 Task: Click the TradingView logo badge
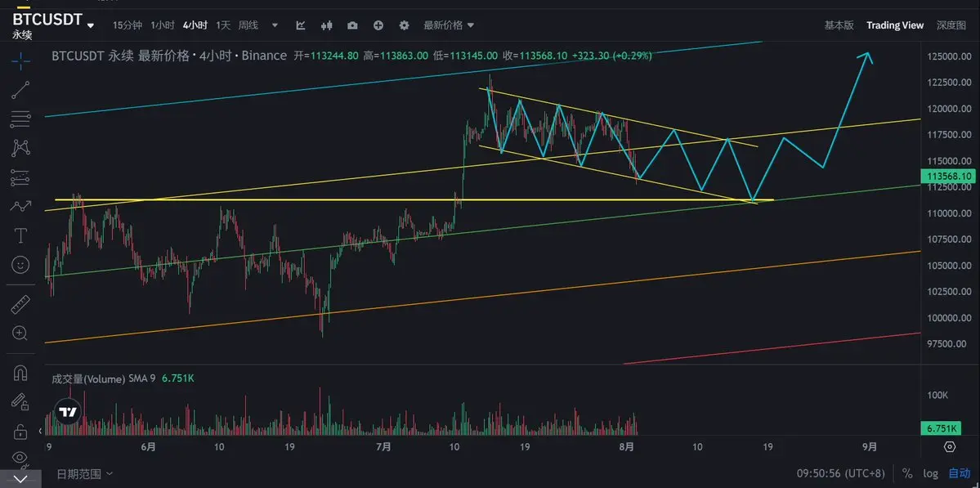point(67,413)
